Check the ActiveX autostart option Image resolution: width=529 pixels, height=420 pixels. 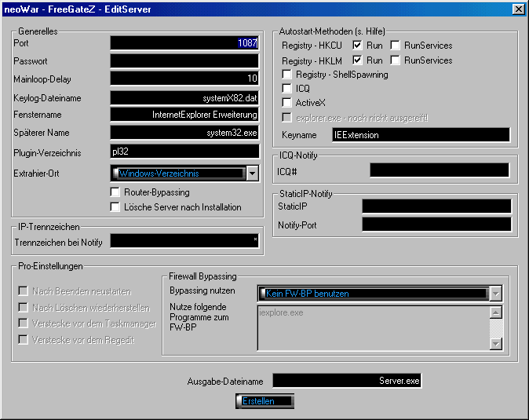click(287, 103)
